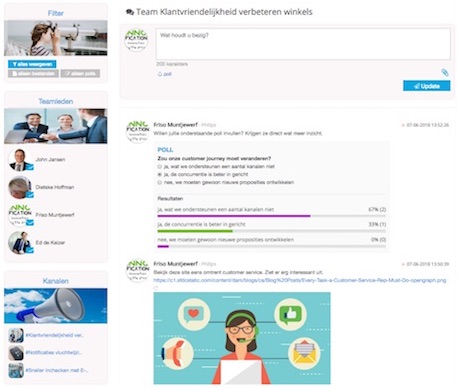Click the #Sneller inchecken channel thumbnail
458x388 pixels.
(x=16, y=370)
